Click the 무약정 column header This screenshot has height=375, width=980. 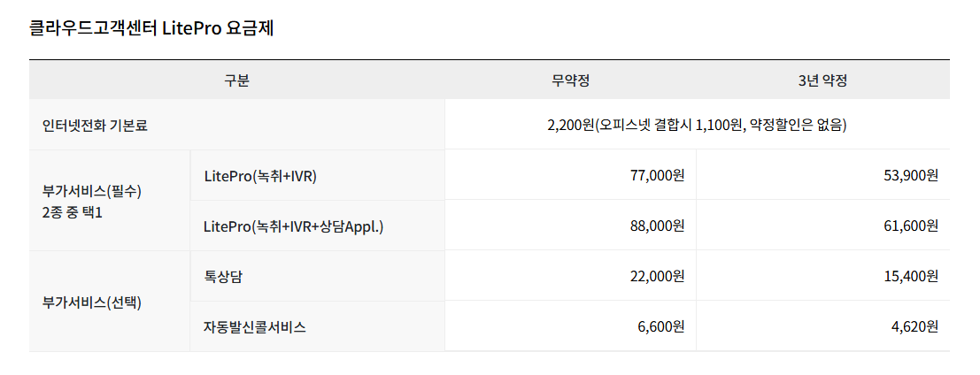[x=570, y=80]
